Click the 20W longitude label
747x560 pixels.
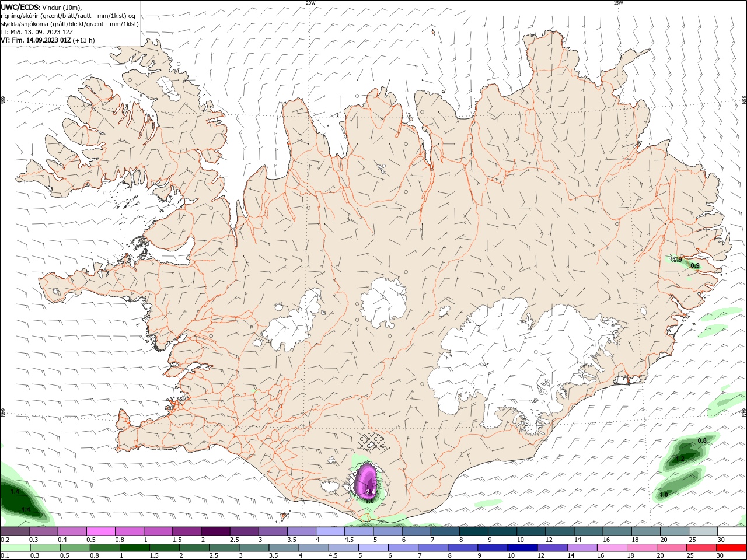point(310,3)
